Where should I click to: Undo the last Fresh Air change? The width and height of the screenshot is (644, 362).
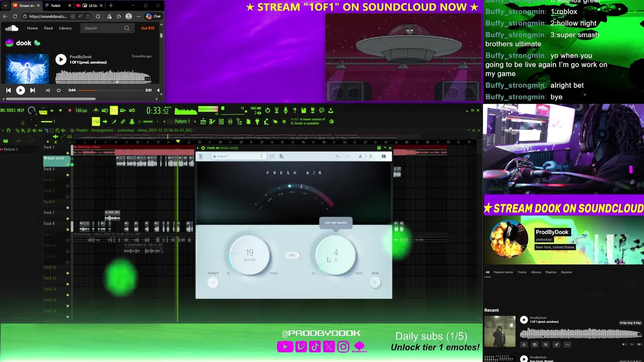point(338,156)
